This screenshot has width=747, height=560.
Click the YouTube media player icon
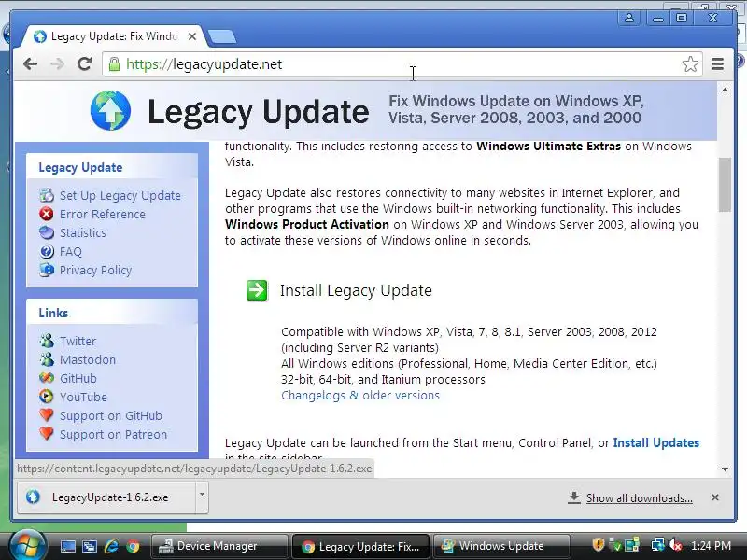pyautogui.click(x=46, y=397)
